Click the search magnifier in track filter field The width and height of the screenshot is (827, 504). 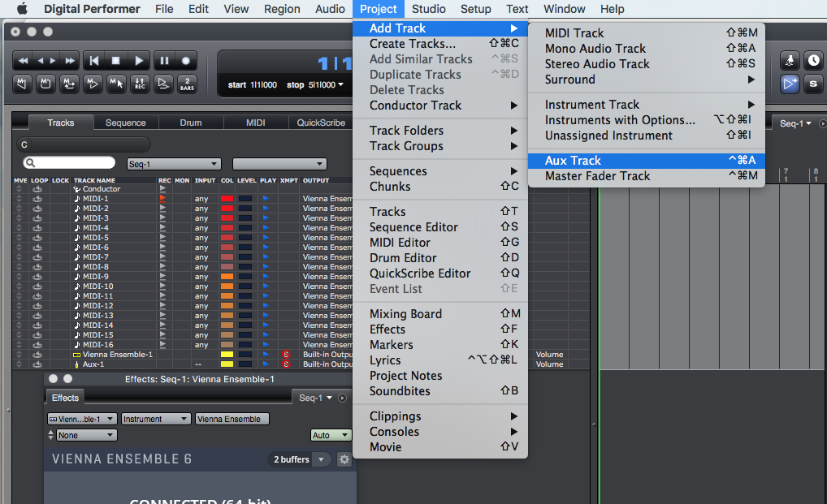tap(31, 163)
